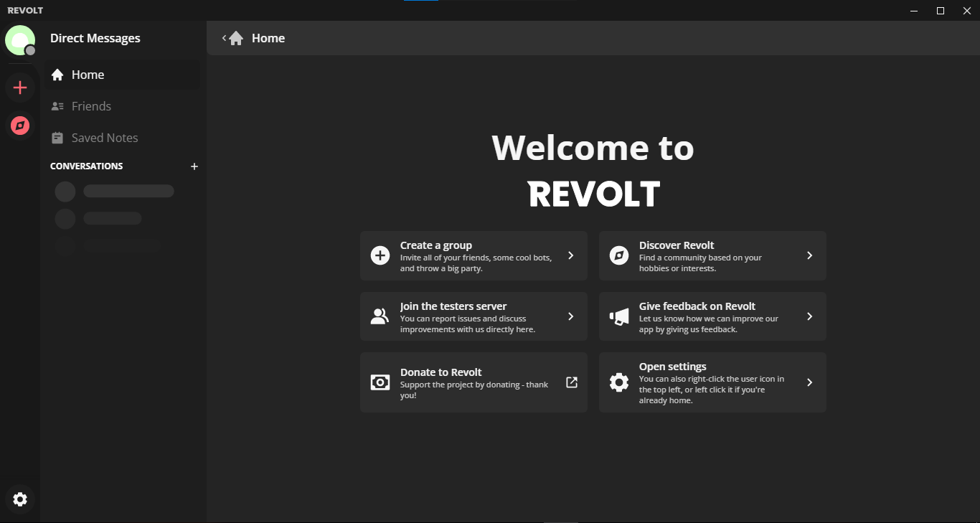Open the red compass Discover icon in sidebar

point(20,126)
